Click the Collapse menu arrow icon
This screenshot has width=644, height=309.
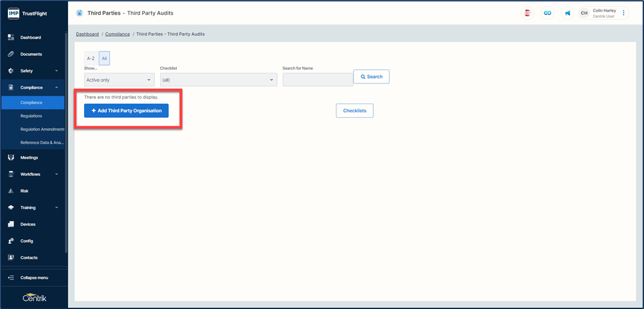11,278
